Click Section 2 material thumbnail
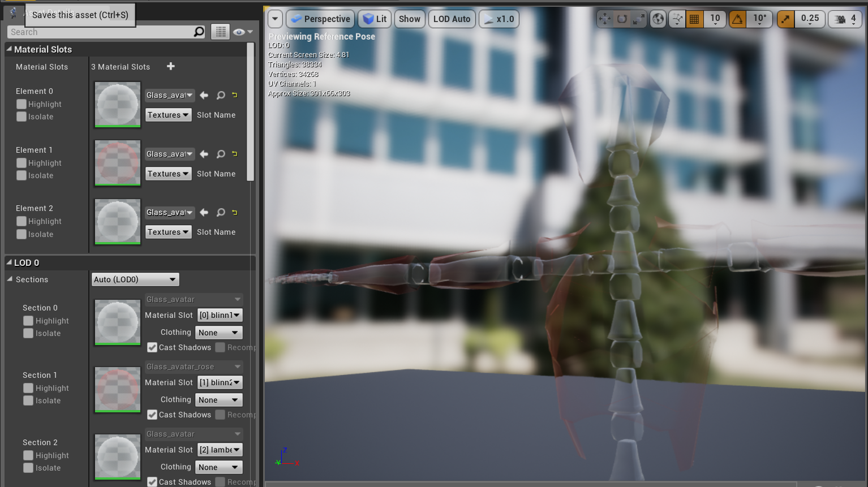Image resolution: width=868 pixels, height=487 pixels. coord(117,457)
